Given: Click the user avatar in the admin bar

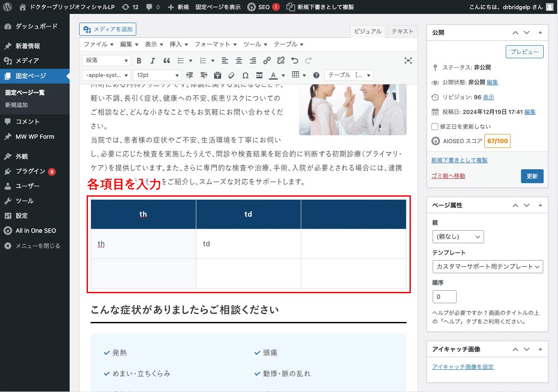Looking at the screenshot, I should coord(550,7).
